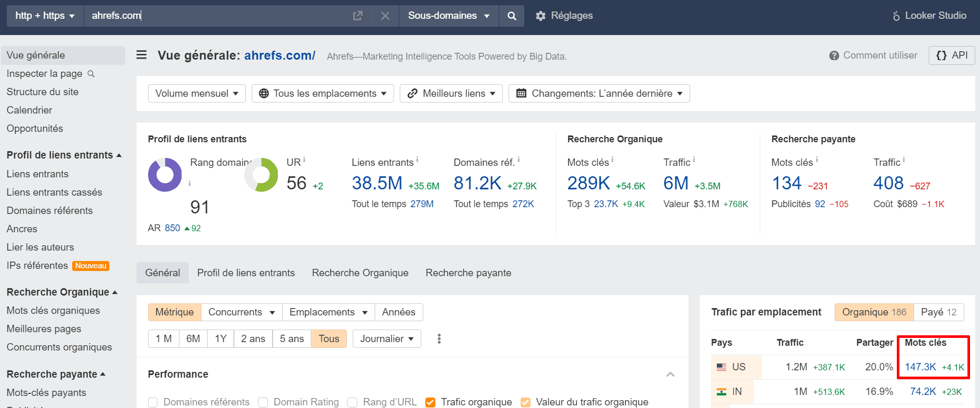Image resolution: width=980 pixels, height=408 pixels.
Task: Switch to Recherche Organique tab
Action: (x=360, y=273)
